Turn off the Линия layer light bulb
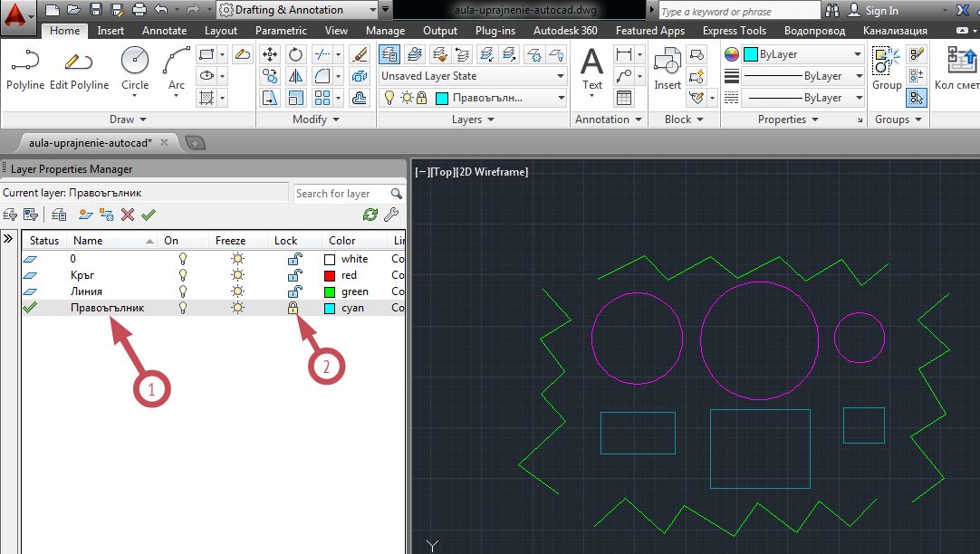 coord(182,291)
